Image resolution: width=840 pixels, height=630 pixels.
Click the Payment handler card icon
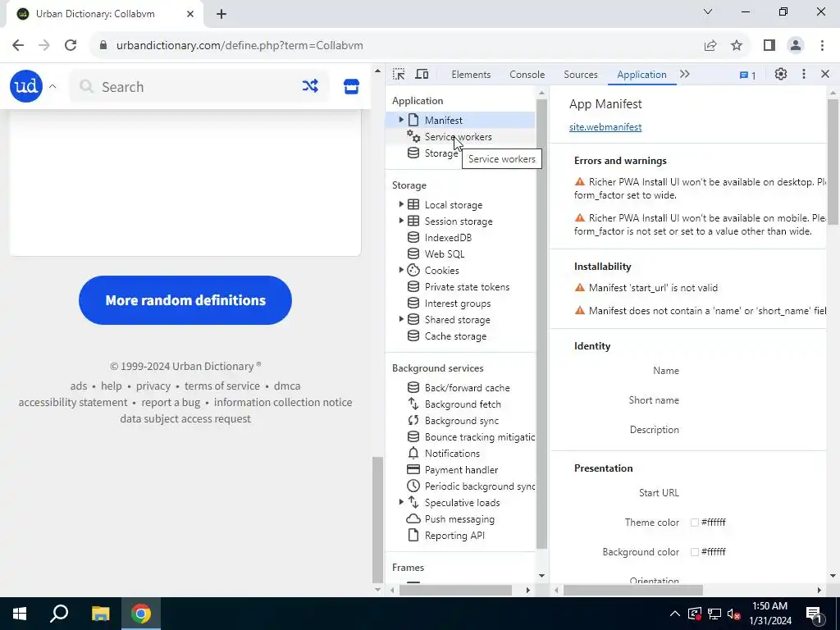coord(413,469)
